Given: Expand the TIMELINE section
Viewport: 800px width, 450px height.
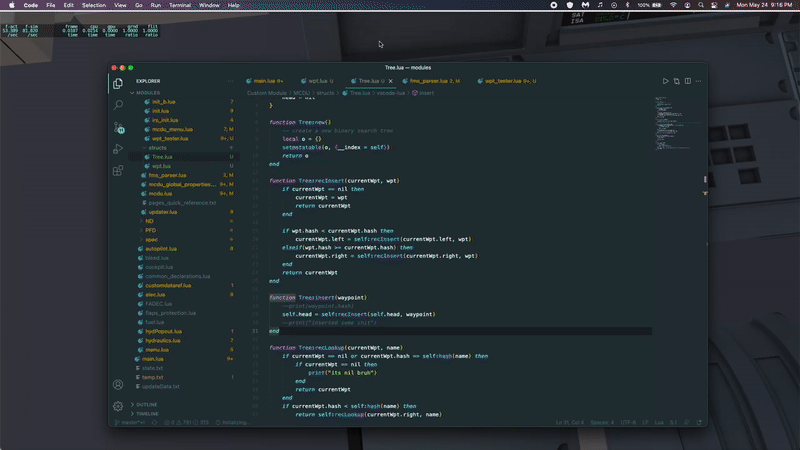Looking at the screenshot, I should (147, 414).
